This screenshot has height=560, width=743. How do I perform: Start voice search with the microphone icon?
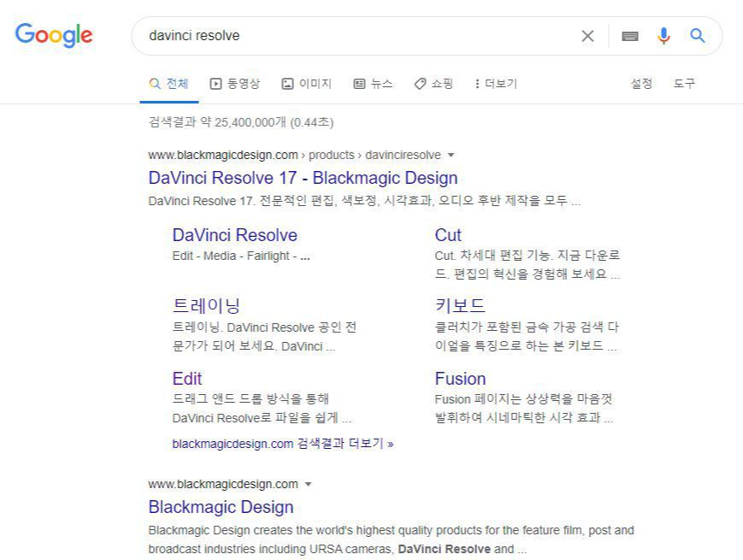click(663, 36)
